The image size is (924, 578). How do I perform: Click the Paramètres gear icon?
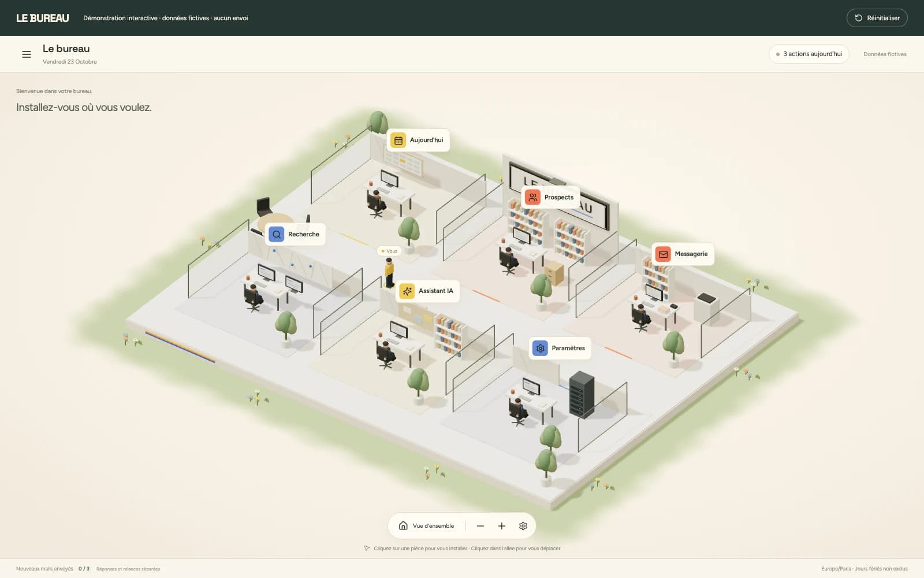tap(540, 348)
